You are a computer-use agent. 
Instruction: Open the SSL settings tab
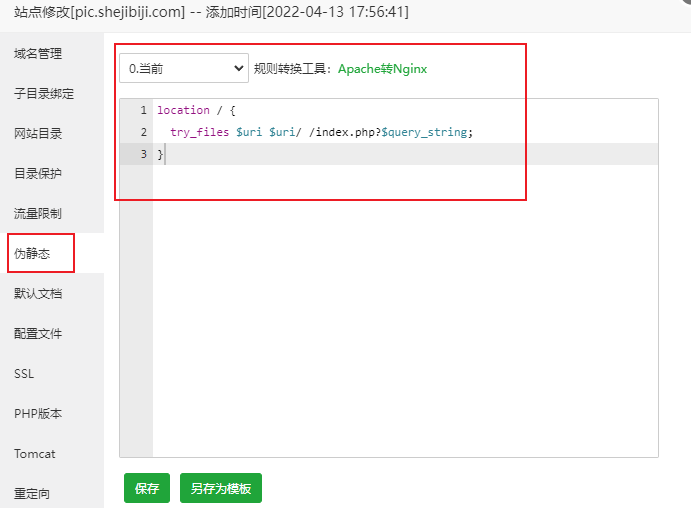[25, 373]
